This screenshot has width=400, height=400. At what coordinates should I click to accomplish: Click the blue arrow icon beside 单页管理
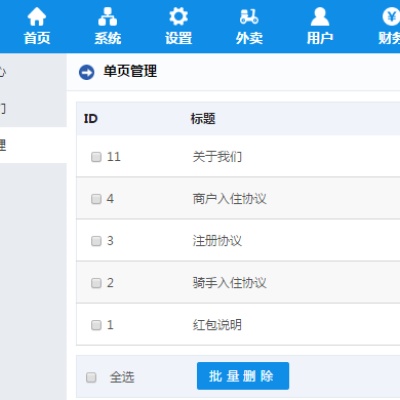tap(87, 72)
